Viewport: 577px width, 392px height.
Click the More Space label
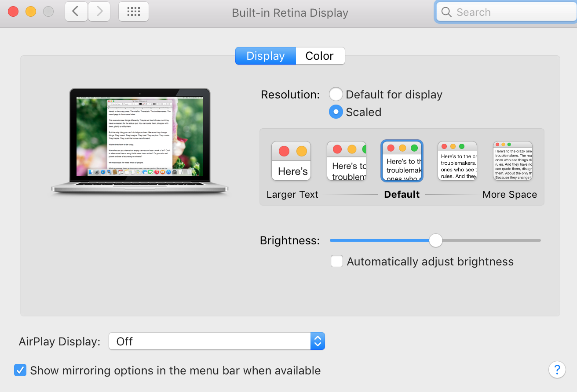[510, 195]
